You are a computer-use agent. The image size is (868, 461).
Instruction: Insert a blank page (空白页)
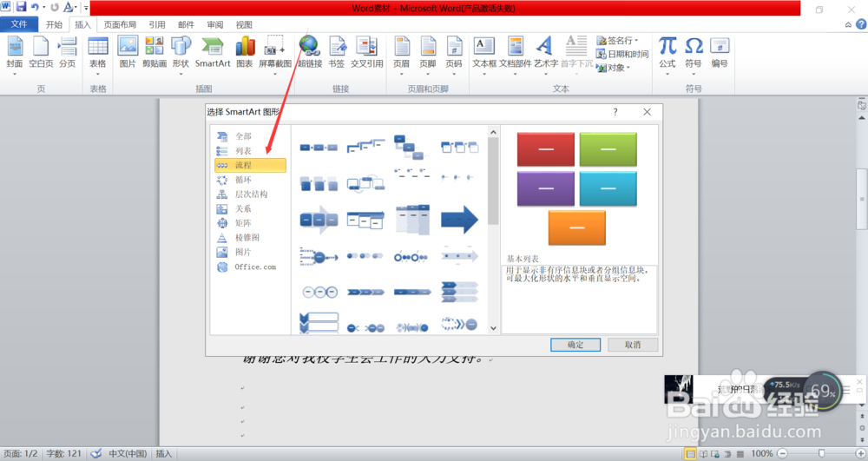coord(41,53)
